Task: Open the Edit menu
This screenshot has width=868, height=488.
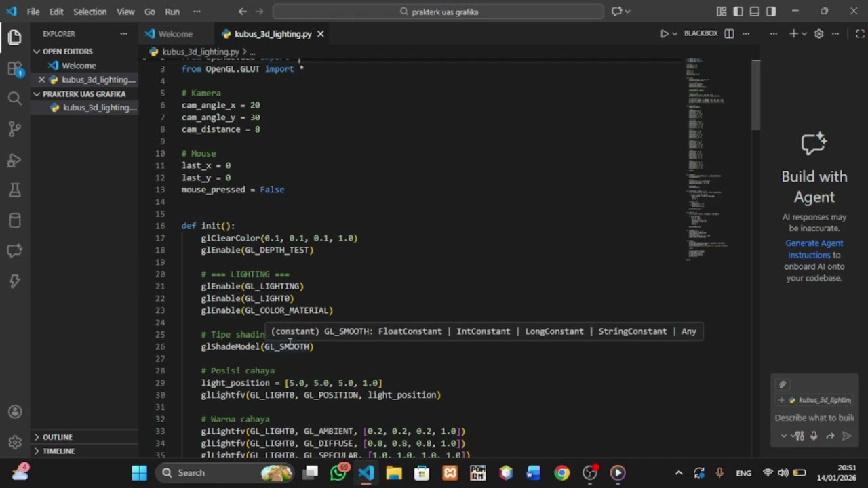Action: click(56, 12)
